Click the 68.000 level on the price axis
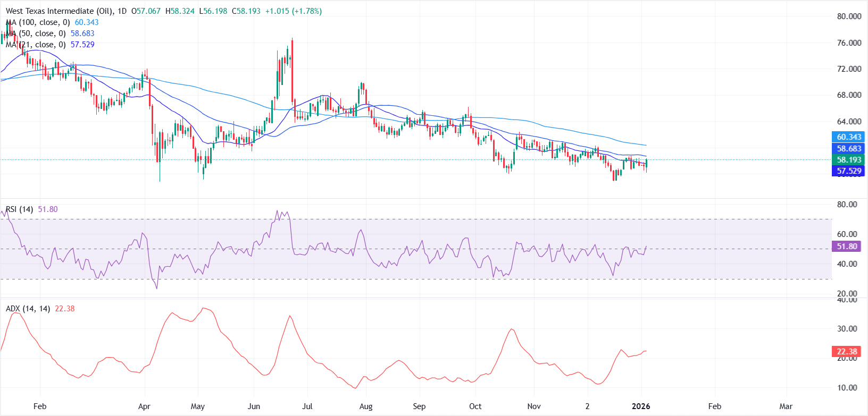 (849, 95)
